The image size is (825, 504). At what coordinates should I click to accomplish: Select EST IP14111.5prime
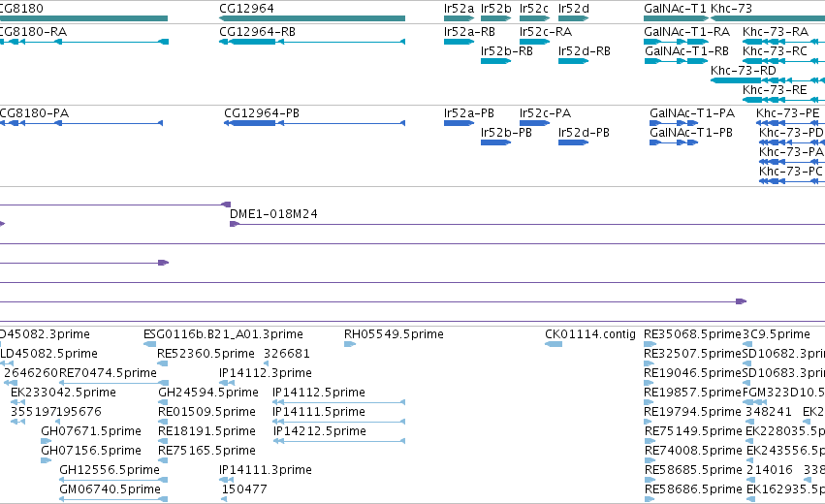pos(319,413)
